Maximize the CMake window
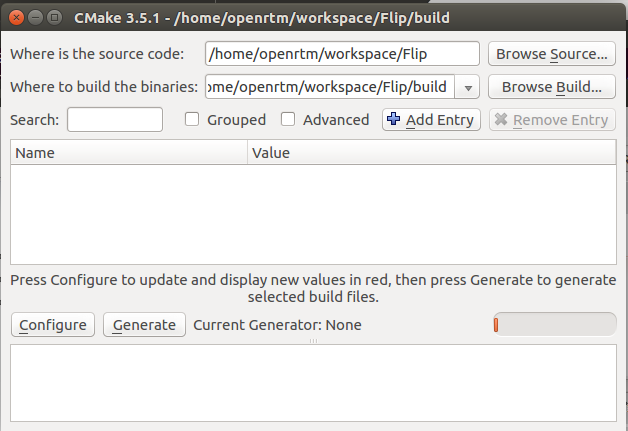 pos(54,18)
